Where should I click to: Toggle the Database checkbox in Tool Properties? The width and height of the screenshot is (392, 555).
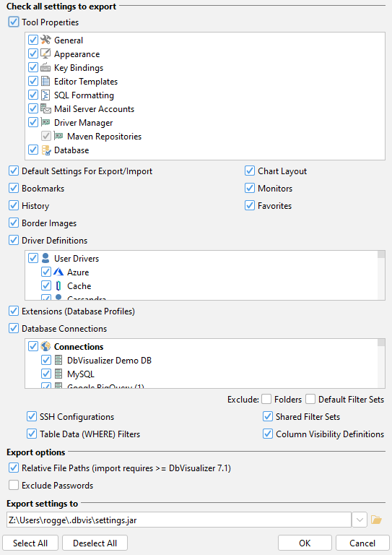point(33,150)
